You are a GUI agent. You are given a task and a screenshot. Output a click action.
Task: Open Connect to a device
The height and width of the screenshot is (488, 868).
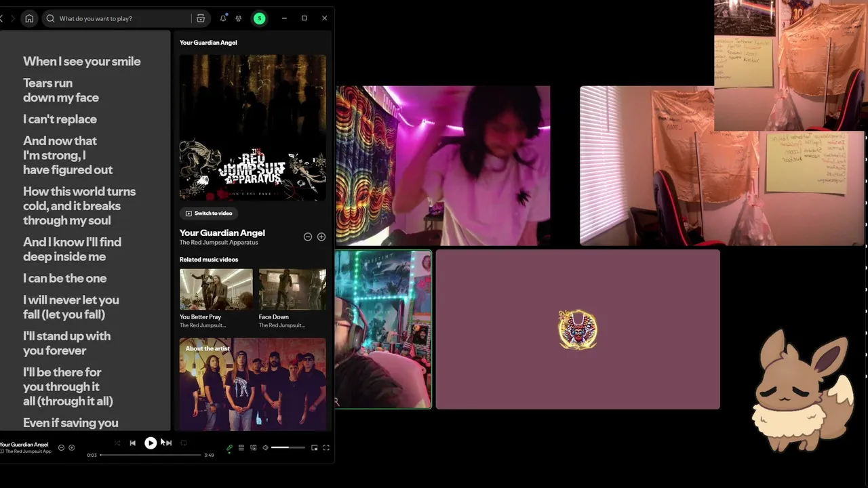253,447
